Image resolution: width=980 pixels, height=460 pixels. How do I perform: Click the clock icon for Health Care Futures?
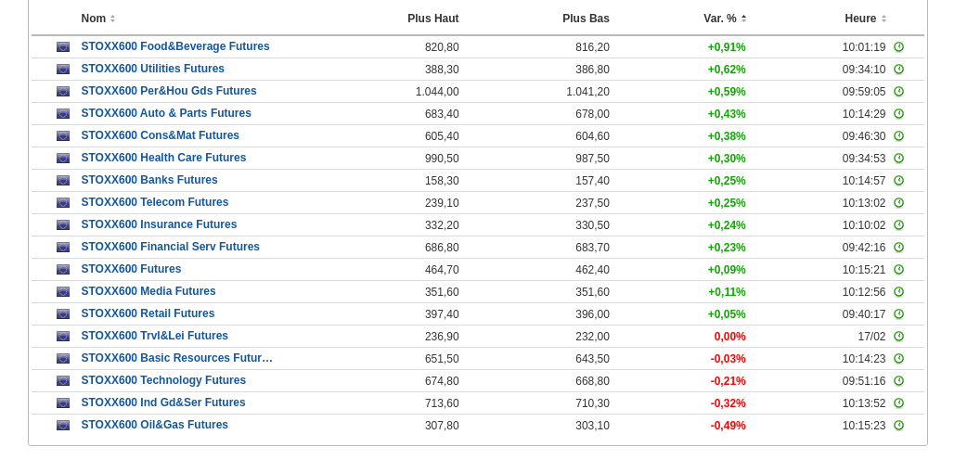[x=898, y=159]
